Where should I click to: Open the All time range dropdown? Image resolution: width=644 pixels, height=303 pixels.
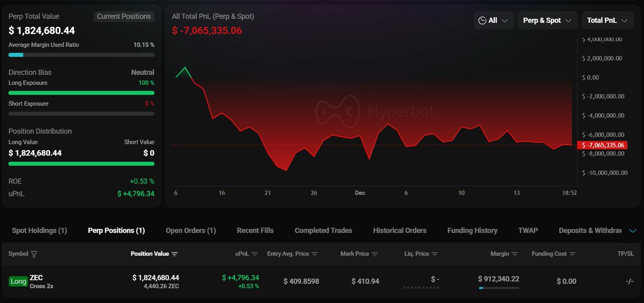coord(494,20)
